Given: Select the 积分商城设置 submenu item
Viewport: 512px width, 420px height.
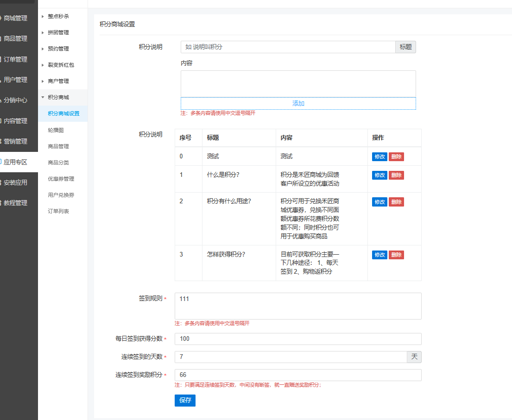Looking at the screenshot, I should [x=63, y=113].
